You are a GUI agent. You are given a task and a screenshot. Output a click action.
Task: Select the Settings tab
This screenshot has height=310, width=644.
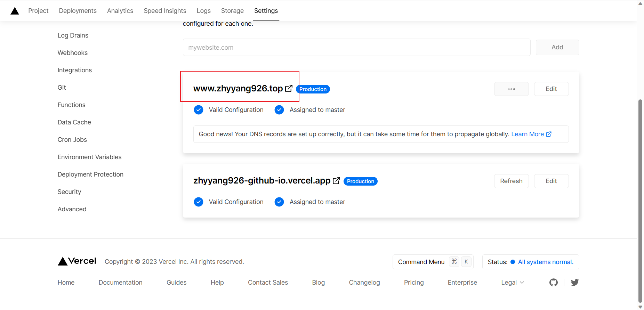coord(266,11)
